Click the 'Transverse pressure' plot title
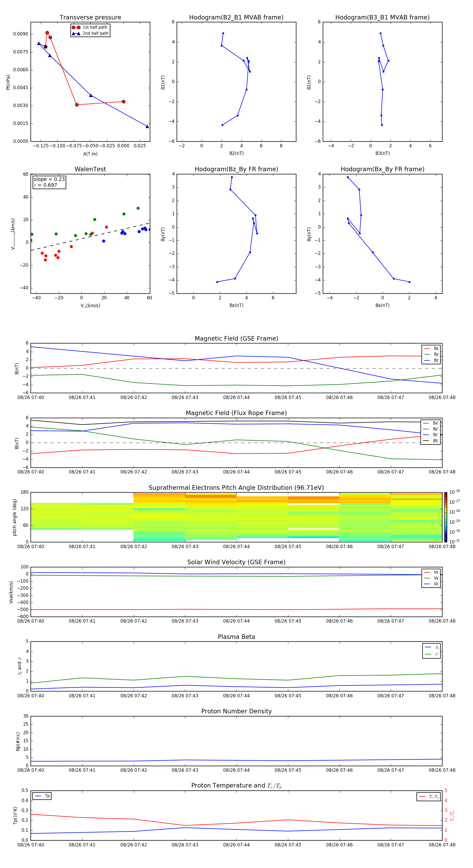Image resolution: width=473 pixels, height=868 pixels. pos(90,18)
